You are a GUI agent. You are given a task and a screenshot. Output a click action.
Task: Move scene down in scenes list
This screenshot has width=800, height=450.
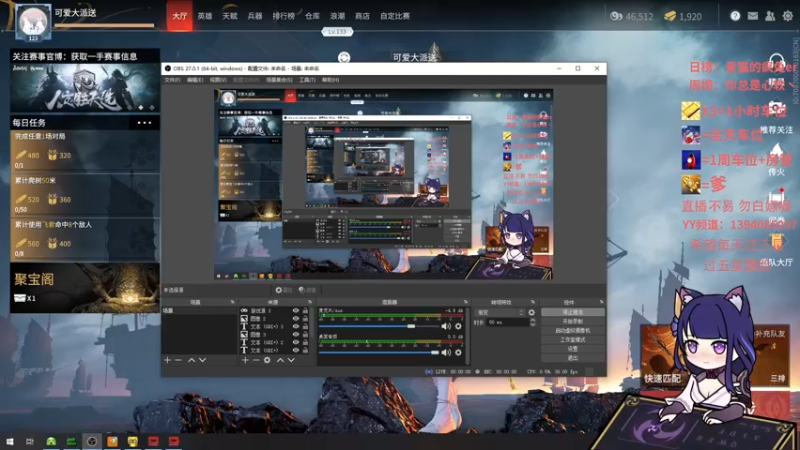[203, 360]
